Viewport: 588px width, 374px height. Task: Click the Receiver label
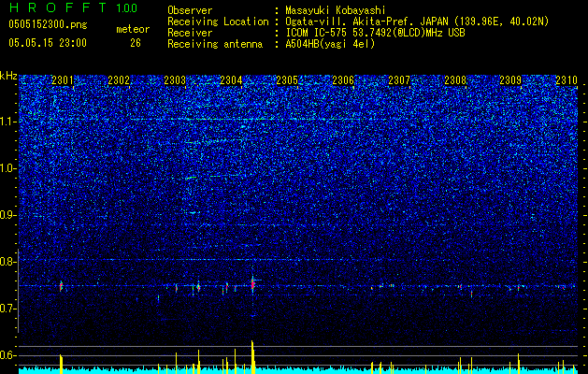(x=190, y=33)
